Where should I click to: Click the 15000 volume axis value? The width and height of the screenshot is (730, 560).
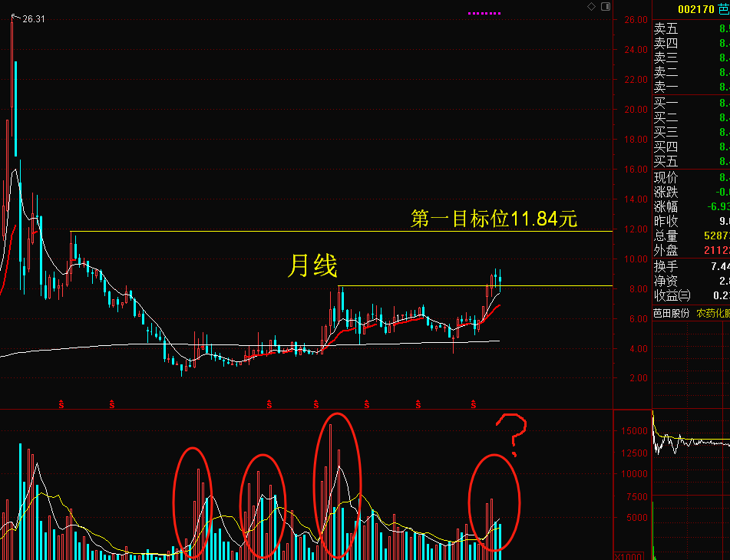pos(634,431)
